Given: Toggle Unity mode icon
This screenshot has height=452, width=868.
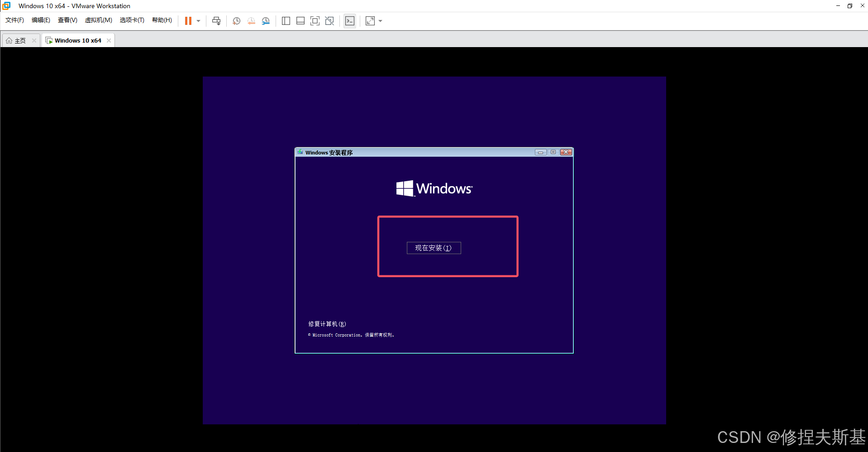Looking at the screenshot, I should [x=329, y=21].
